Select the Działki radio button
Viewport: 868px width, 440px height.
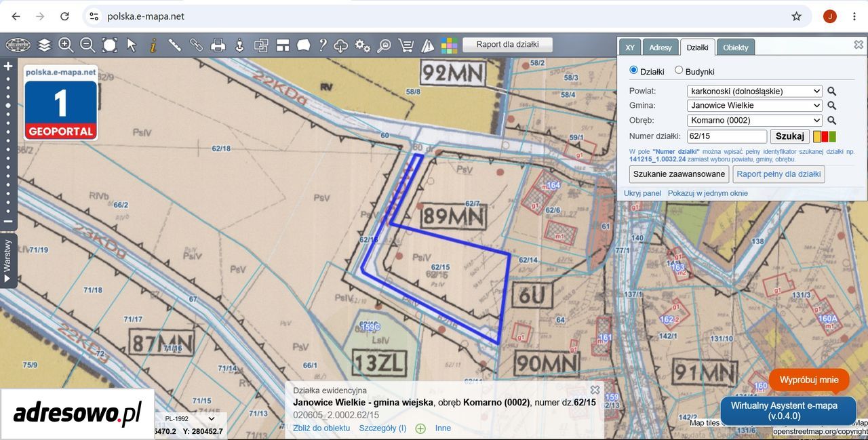coord(634,71)
